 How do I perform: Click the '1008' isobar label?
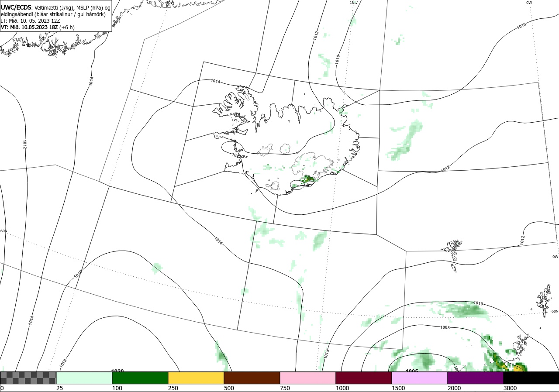[445, 327]
